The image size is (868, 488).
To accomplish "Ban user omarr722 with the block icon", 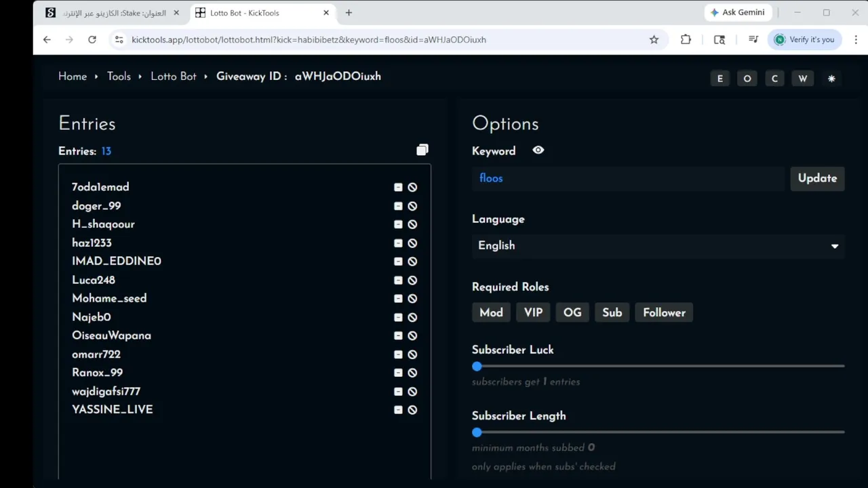I will [x=412, y=354].
